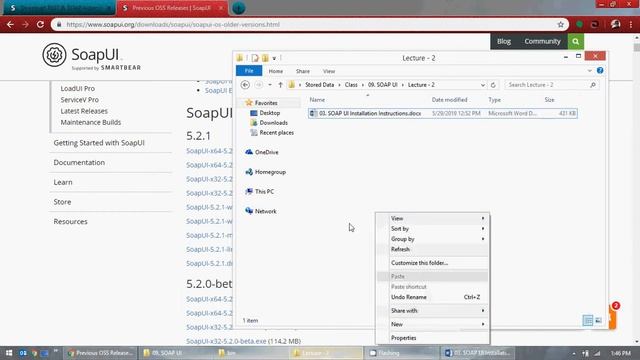The image size is (640, 360).
Task: Click the Chrome forward arrow
Action: click(x=25, y=24)
